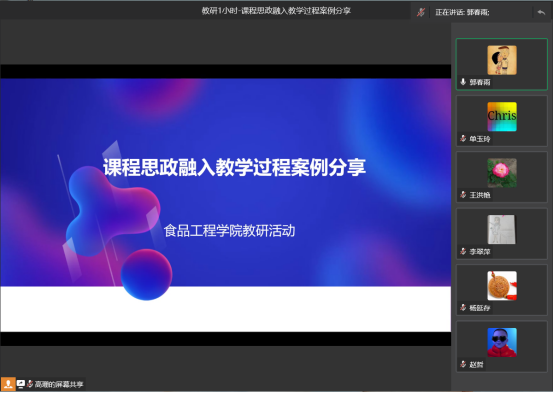Viewport: 553px width, 393px height.
Task: Click the muted mic icon under the pendant avatar
Action: pos(463,308)
